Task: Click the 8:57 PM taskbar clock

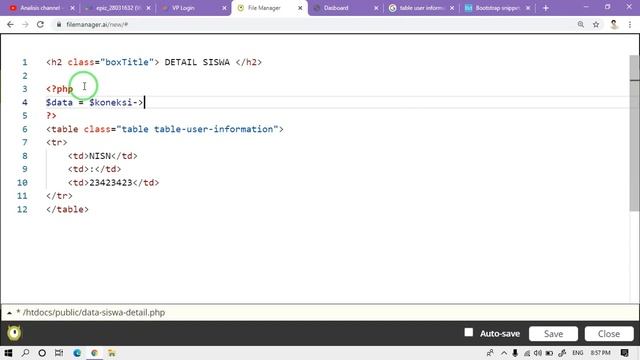Action: [x=600, y=353]
